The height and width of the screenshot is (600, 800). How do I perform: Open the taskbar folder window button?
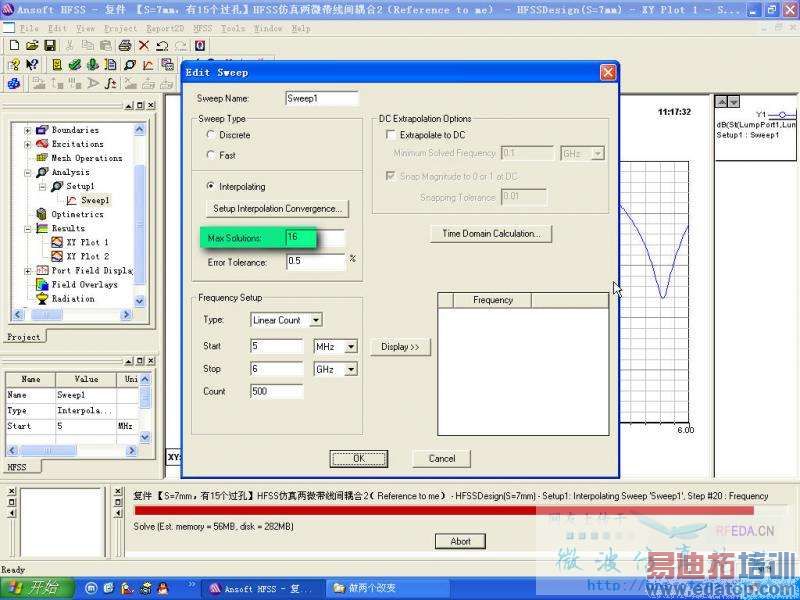pyautogui.click(x=386, y=589)
